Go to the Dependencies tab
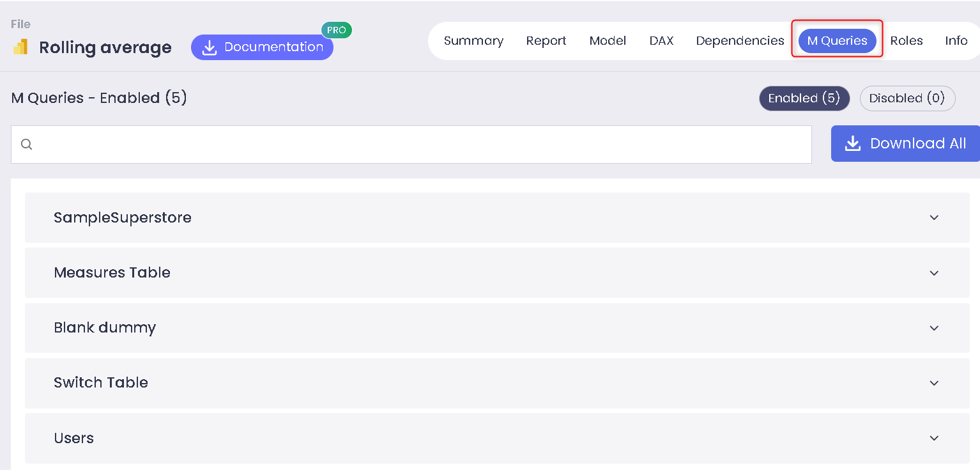980x470 pixels. [740, 41]
